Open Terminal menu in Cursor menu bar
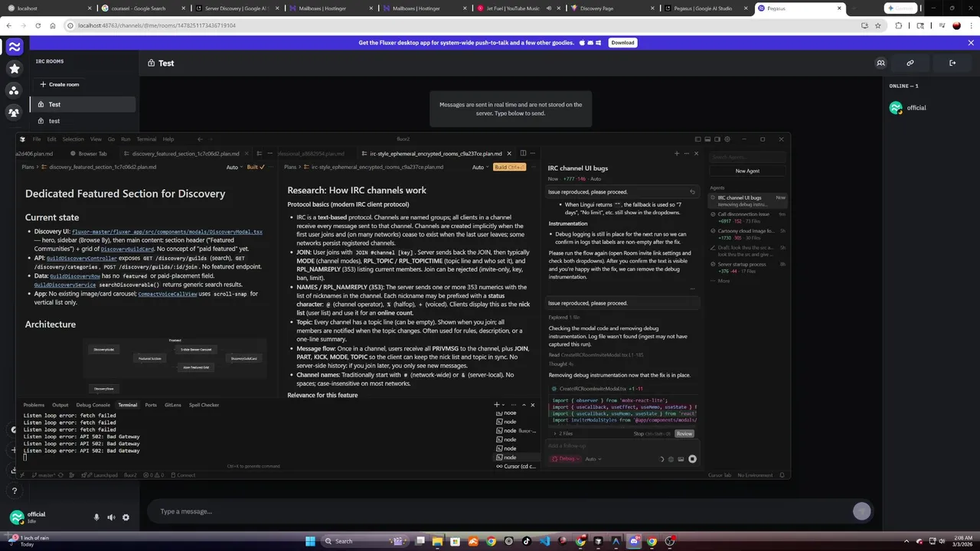Image resolution: width=980 pixels, height=551 pixels. (146, 139)
